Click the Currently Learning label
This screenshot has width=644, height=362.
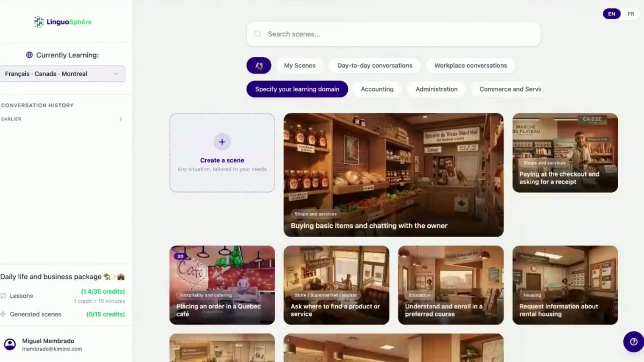[67, 55]
